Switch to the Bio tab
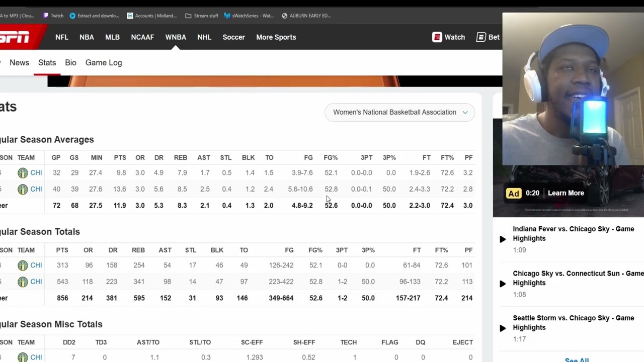The image size is (644, 362). (x=70, y=63)
